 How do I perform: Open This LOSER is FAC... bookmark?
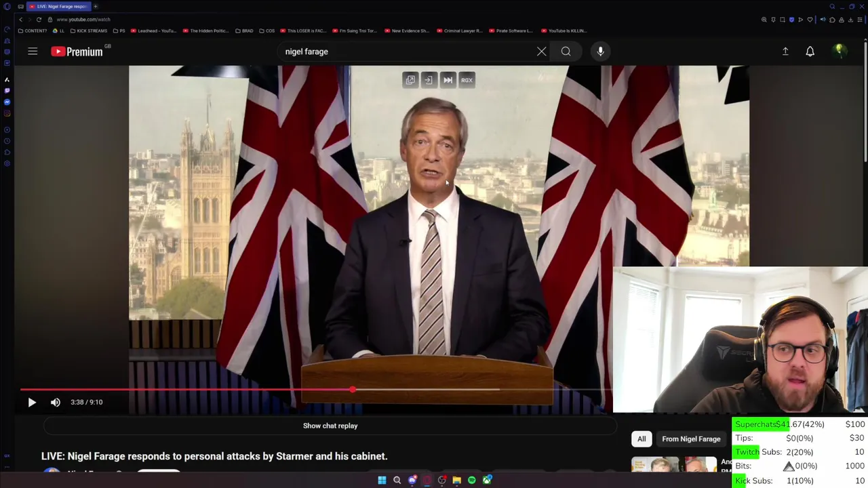pyautogui.click(x=304, y=30)
